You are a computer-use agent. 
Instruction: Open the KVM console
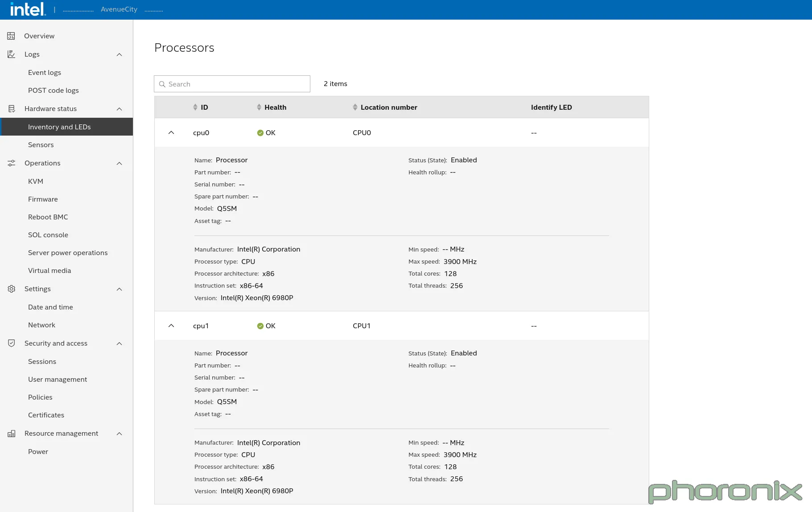pyautogui.click(x=35, y=181)
